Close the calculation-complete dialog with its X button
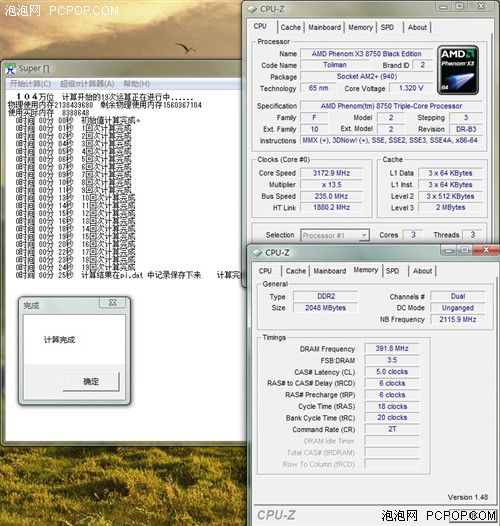The image size is (500, 526). click(x=112, y=303)
